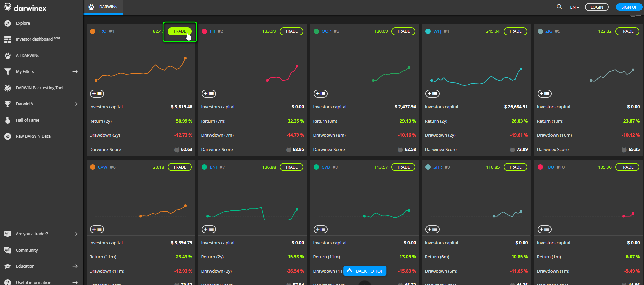Open the ZIG DARWIN link
Viewport: 644px width, 285px height.
[x=549, y=31]
